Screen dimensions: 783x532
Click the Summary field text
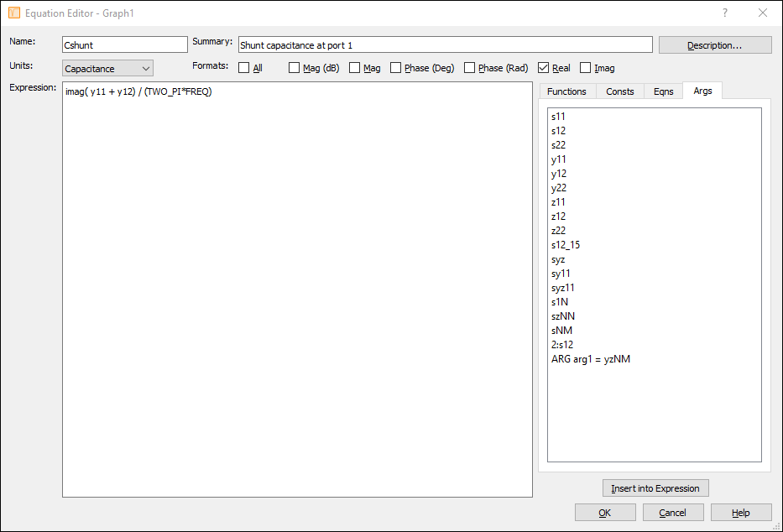pos(446,45)
